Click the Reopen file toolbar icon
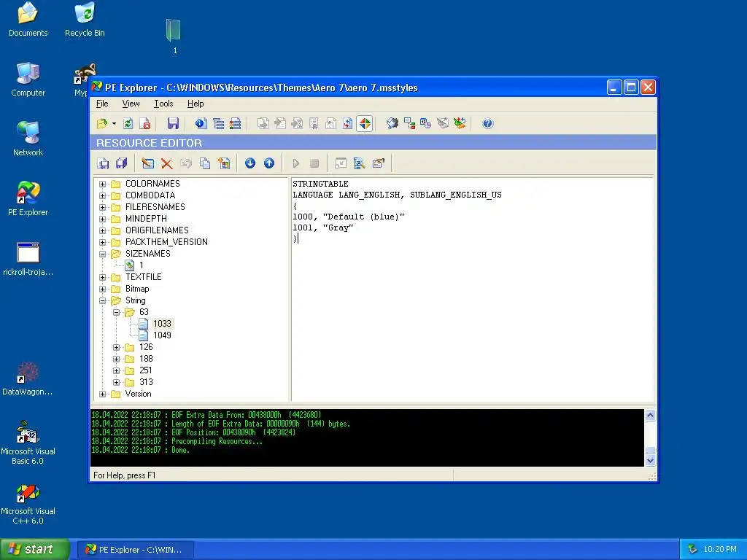747x560 pixels. pyautogui.click(x=128, y=124)
